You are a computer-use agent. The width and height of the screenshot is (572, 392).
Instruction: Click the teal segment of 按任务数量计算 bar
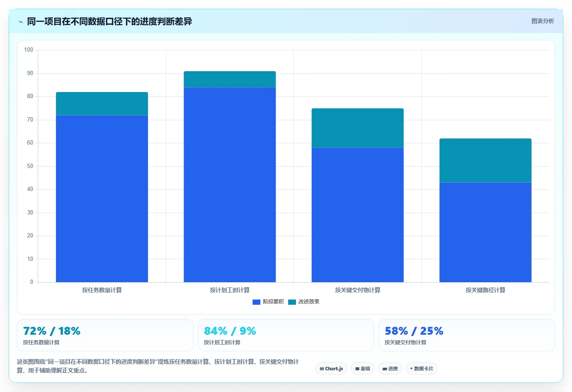click(102, 104)
